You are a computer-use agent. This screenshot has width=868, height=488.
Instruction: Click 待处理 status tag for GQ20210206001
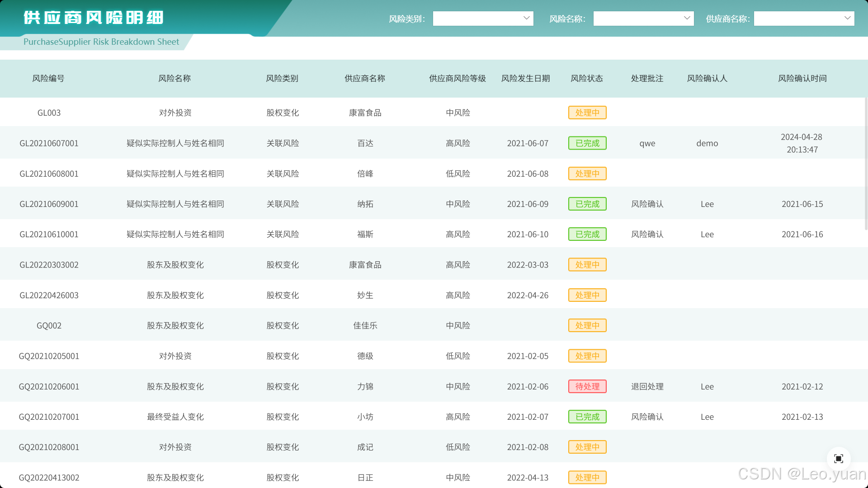pos(587,386)
